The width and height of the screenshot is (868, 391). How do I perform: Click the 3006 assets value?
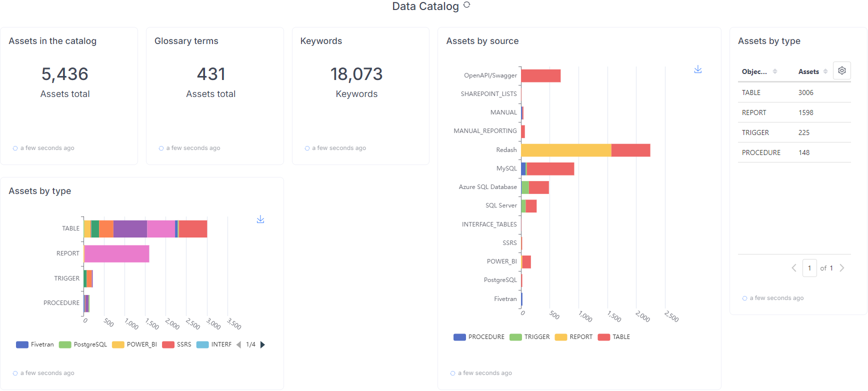click(806, 92)
